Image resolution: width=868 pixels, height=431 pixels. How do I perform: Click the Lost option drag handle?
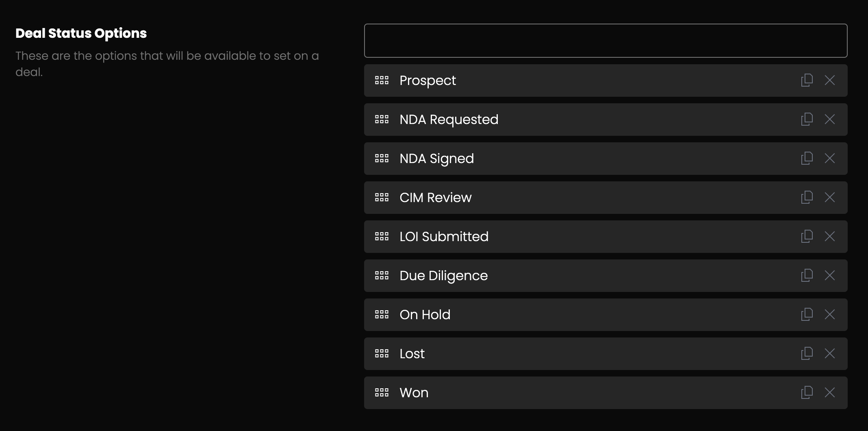tap(382, 353)
